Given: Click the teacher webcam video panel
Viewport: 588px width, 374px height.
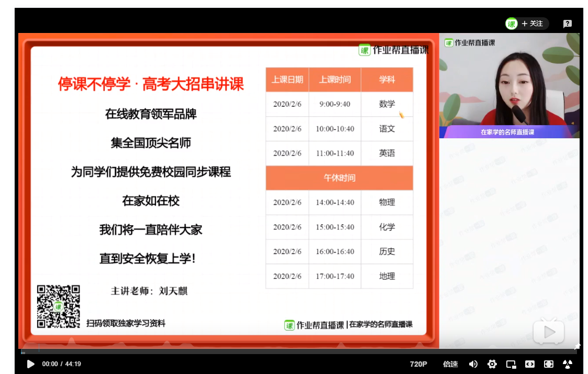Looking at the screenshot, I should pos(509,85).
